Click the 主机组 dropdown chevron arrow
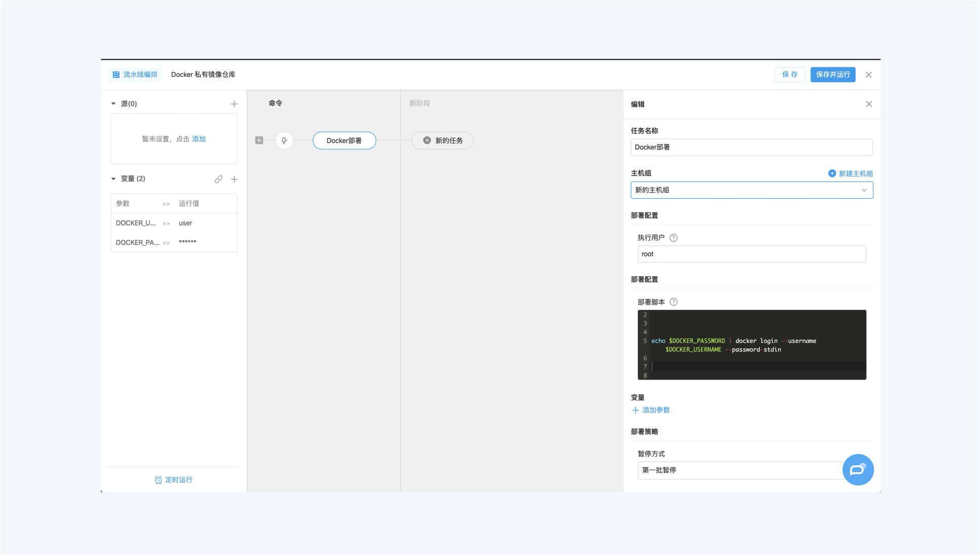980x555 pixels. [x=864, y=190]
